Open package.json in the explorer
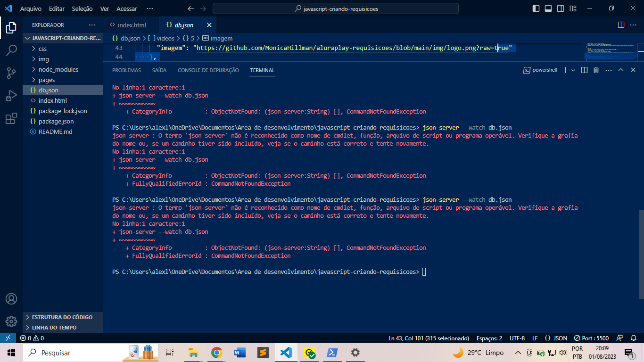Image resolution: width=644 pixels, height=362 pixels. (63, 121)
